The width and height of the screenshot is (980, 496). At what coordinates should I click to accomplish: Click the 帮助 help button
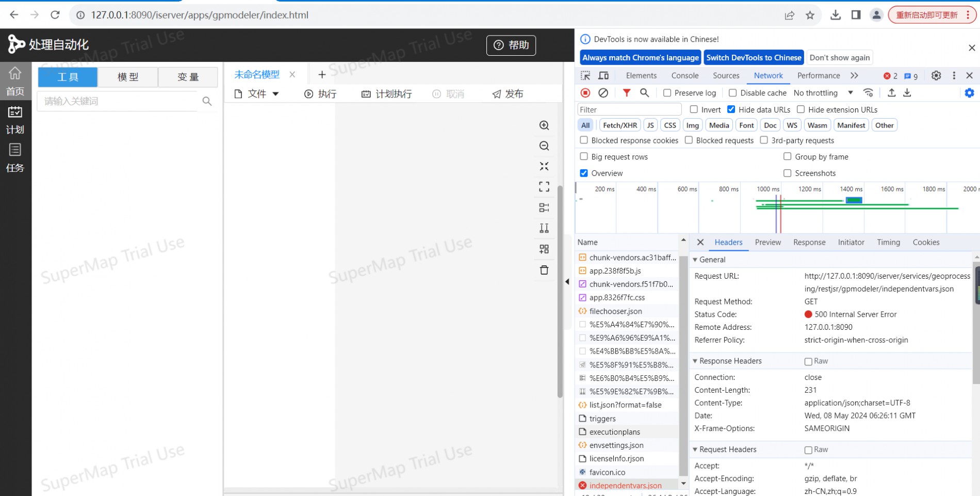[x=511, y=45]
